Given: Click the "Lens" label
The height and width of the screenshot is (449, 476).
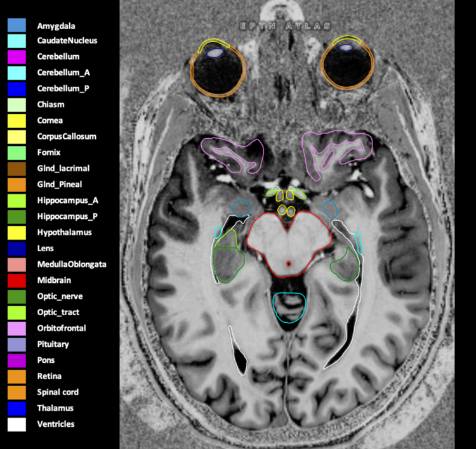Looking at the screenshot, I should click(x=45, y=249).
